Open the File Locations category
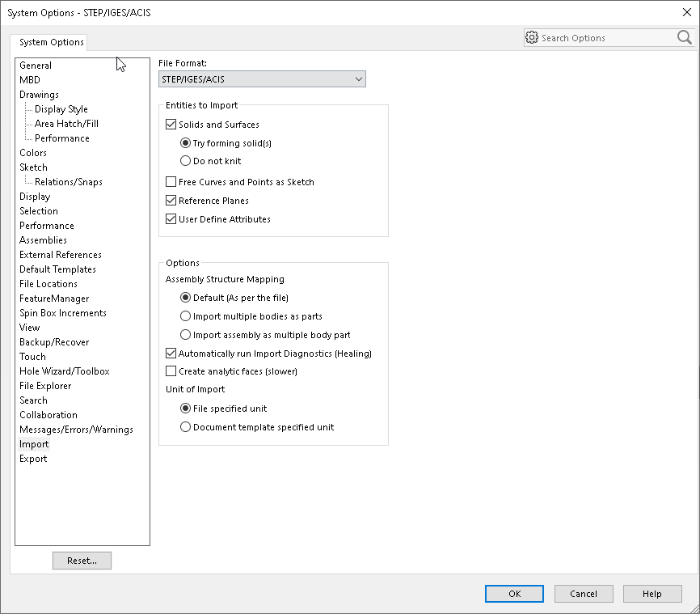The width and height of the screenshot is (700, 614). (x=48, y=284)
